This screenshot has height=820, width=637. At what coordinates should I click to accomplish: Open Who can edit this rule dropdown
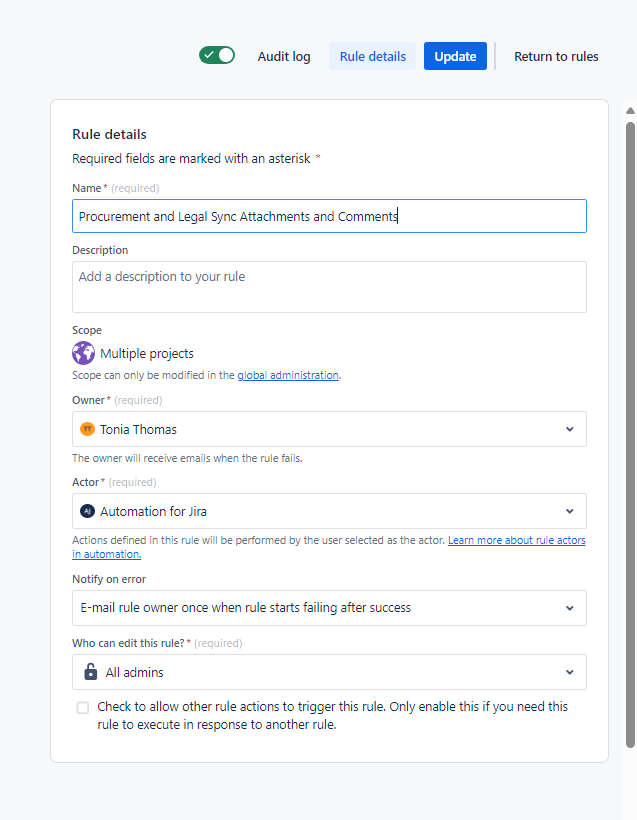pyautogui.click(x=329, y=673)
